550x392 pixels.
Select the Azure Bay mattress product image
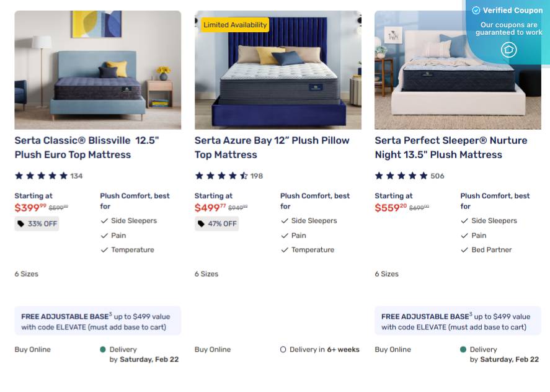click(278, 70)
